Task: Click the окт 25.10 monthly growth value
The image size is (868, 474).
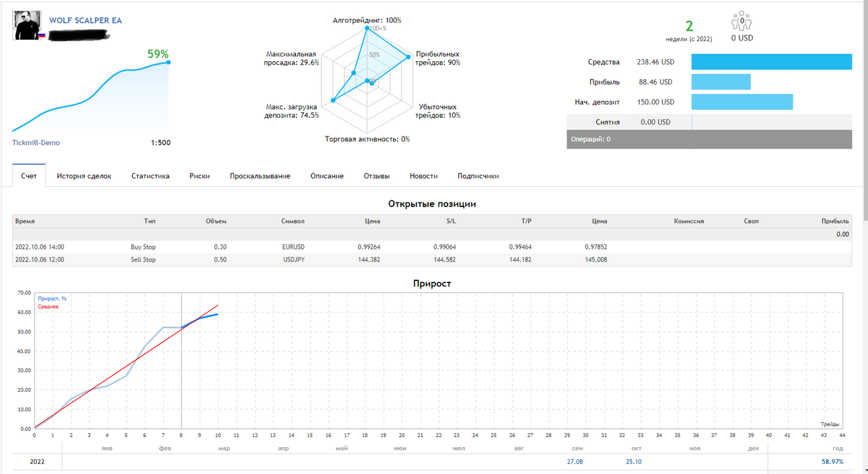Action: [633, 462]
